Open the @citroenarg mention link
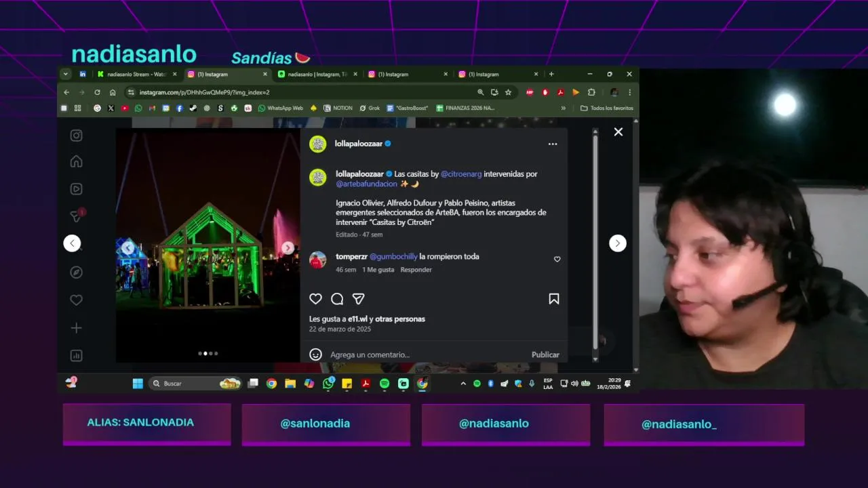 [x=461, y=174]
